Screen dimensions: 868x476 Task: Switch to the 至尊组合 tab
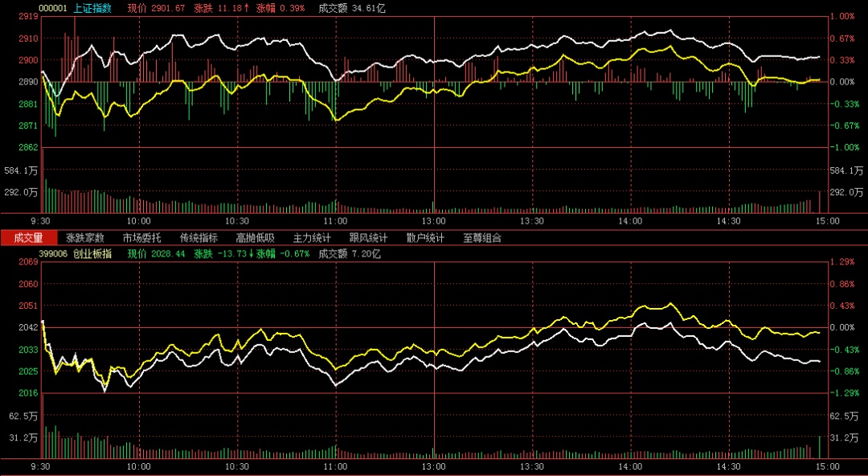point(482,238)
